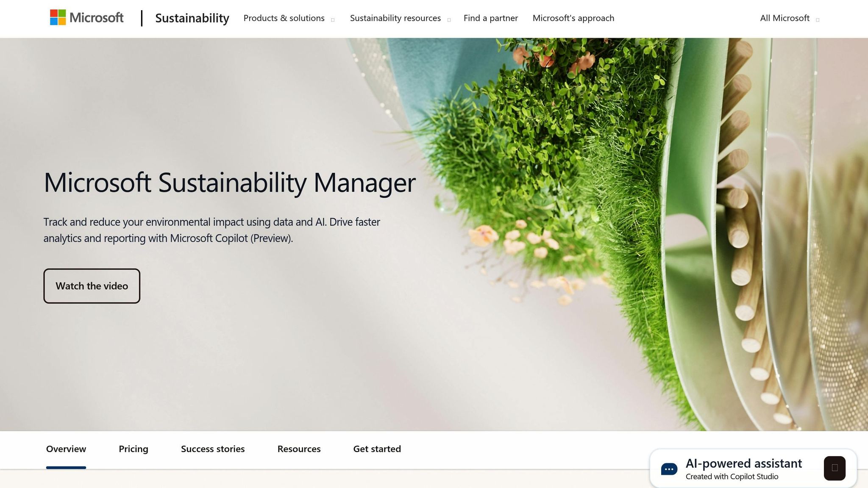The width and height of the screenshot is (868, 488).
Task: Click the Microsoft Sustainability Manager heading
Action: coord(230,183)
